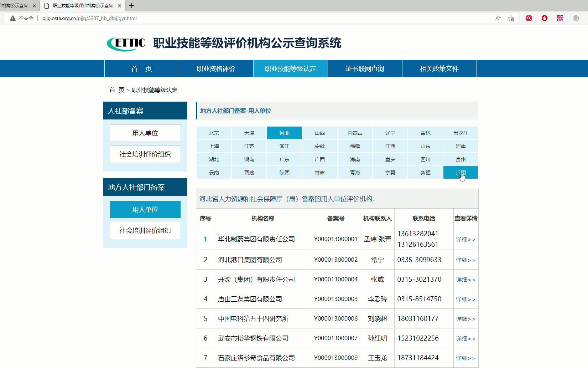Open the 职业资格评价 navigation menu
Viewport: 588px width, 368px height.
pos(216,68)
